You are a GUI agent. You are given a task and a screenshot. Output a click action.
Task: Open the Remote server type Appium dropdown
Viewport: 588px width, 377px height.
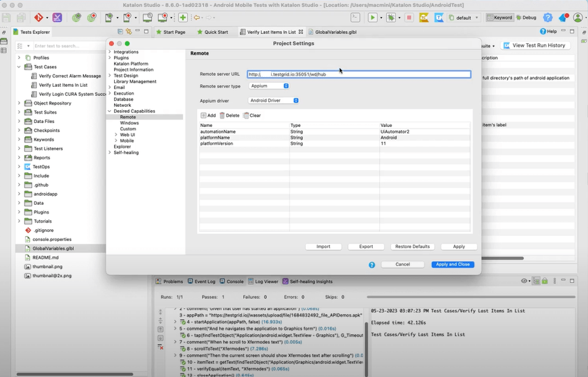pos(269,86)
